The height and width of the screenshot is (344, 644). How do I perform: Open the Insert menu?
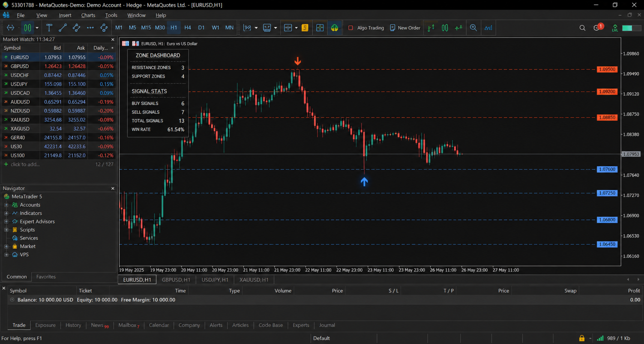pos(65,15)
